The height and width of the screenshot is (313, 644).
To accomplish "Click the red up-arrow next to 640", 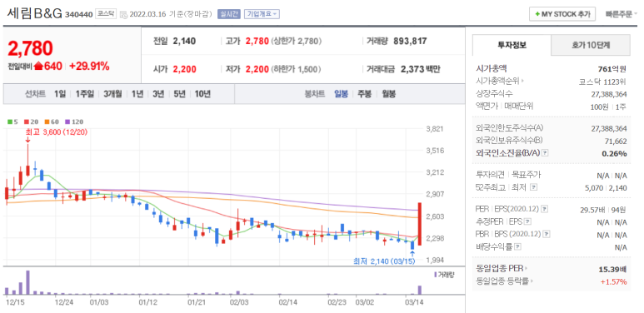I will (38, 66).
